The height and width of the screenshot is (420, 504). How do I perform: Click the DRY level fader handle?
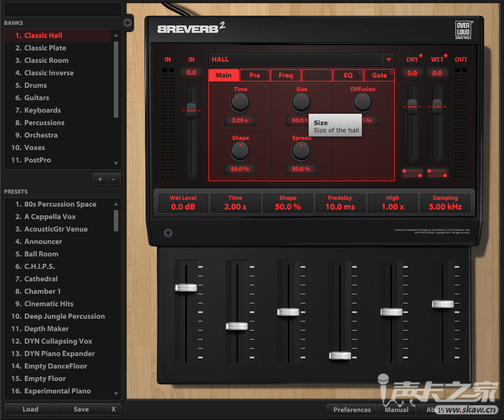[x=412, y=106]
